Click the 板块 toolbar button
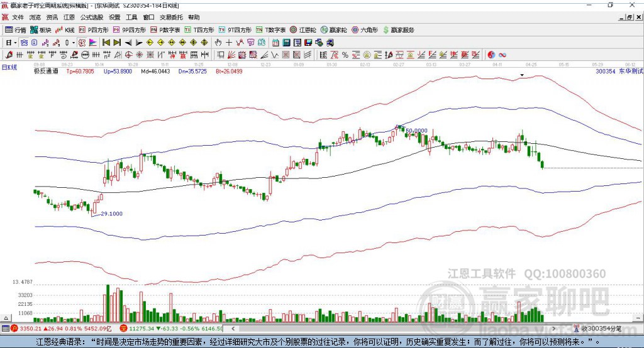Image resolution: width=644 pixels, height=348 pixels. pyautogui.click(x=41, y=30)
